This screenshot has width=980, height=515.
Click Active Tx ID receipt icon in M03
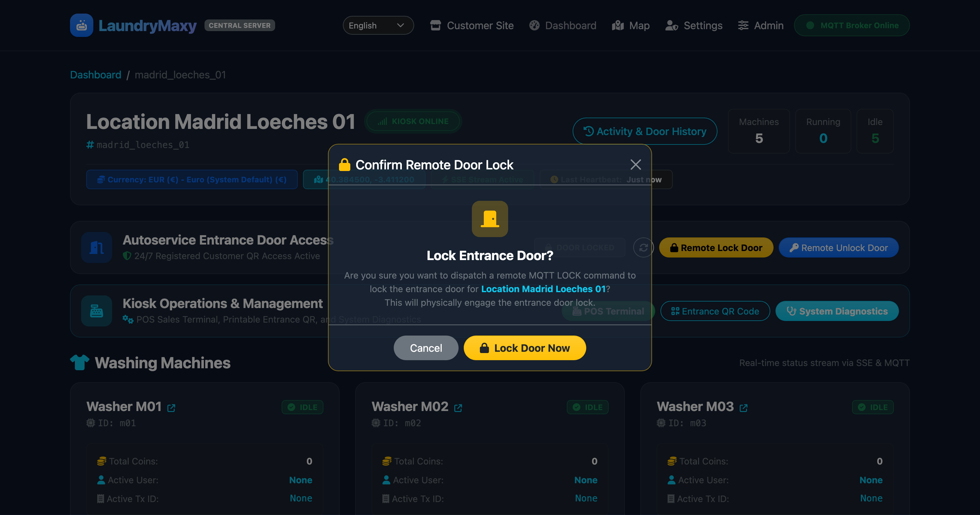671,499
